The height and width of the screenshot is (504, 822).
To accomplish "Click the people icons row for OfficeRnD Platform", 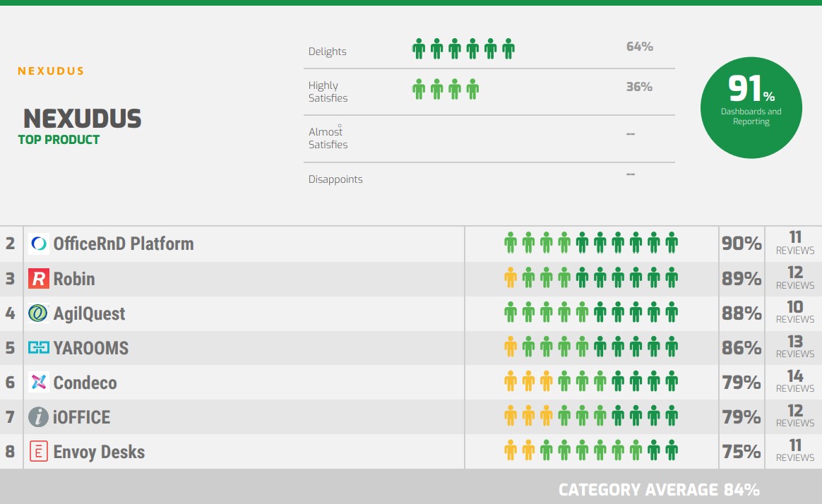I will (591, 243).
